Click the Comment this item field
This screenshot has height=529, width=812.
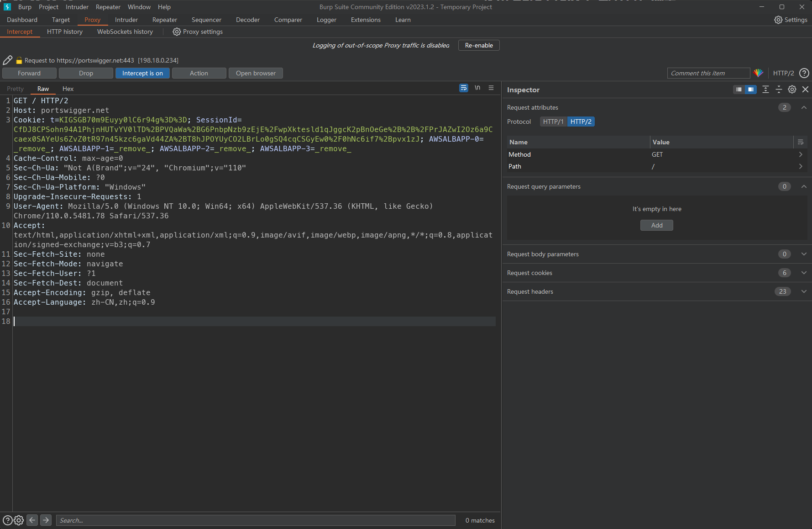click(x=708, y=73)
